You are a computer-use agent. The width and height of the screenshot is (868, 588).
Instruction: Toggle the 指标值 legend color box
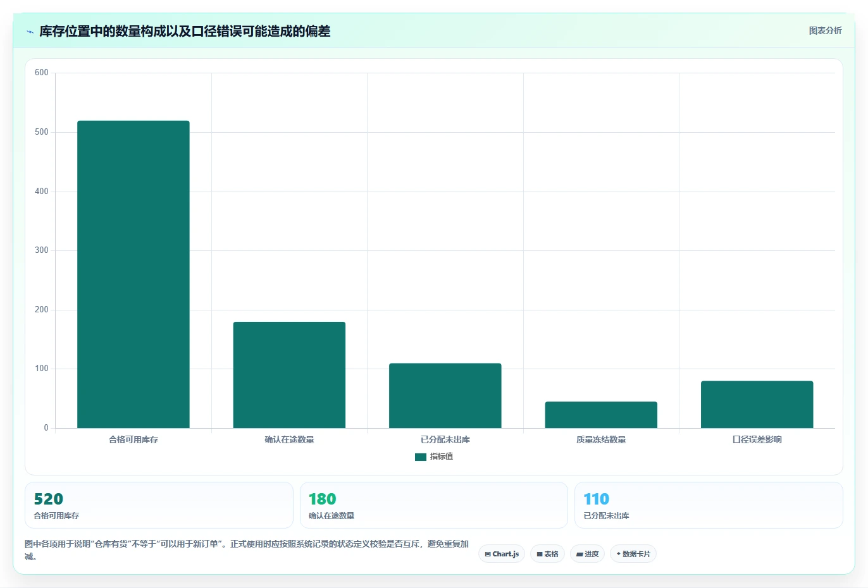pyautogui.click(x=421, y=457)
